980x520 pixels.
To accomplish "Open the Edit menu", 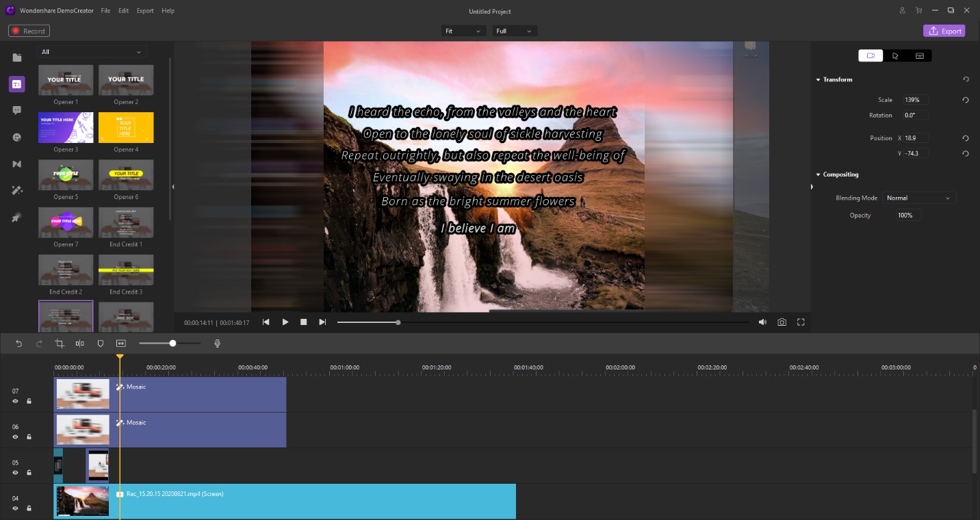I will coord(123,11).
